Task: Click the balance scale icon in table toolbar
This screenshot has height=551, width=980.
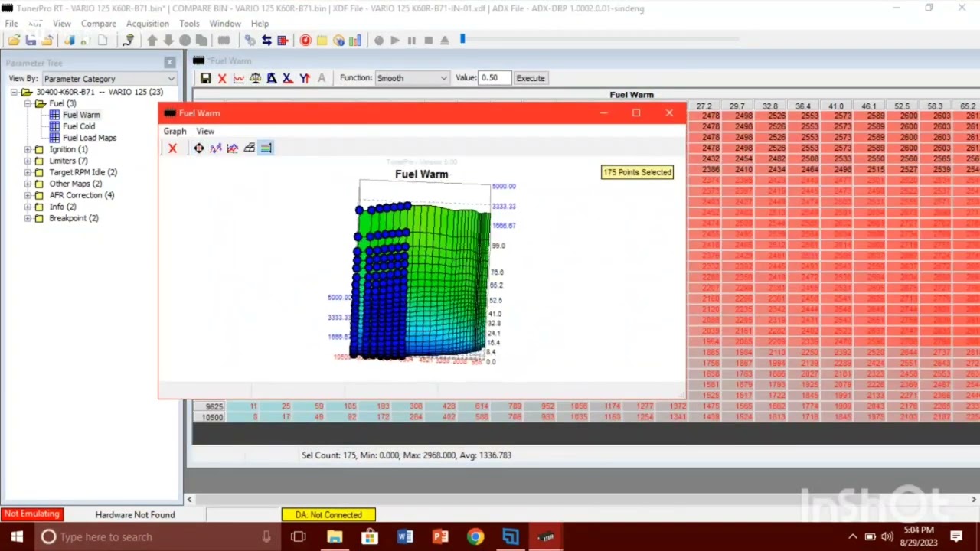Action: 255,78
